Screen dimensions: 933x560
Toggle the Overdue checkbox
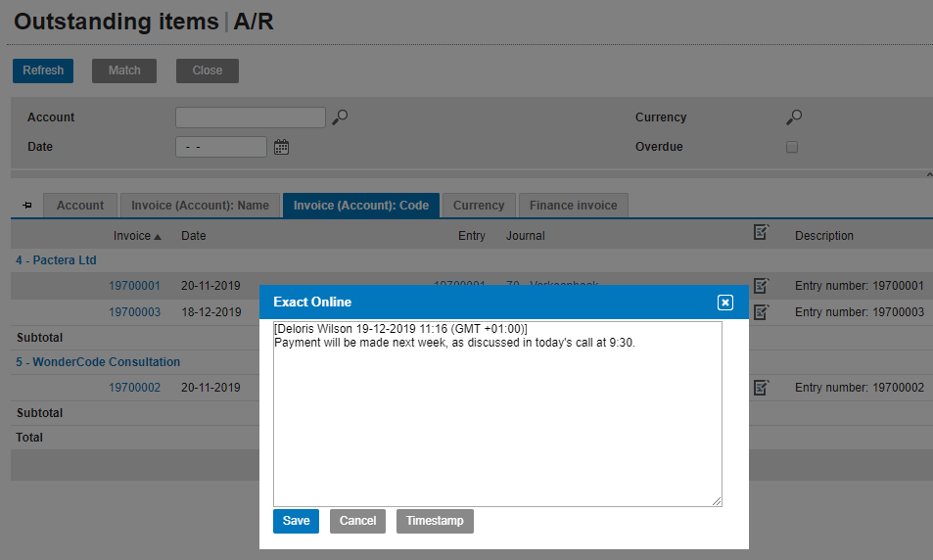[792, 147]
